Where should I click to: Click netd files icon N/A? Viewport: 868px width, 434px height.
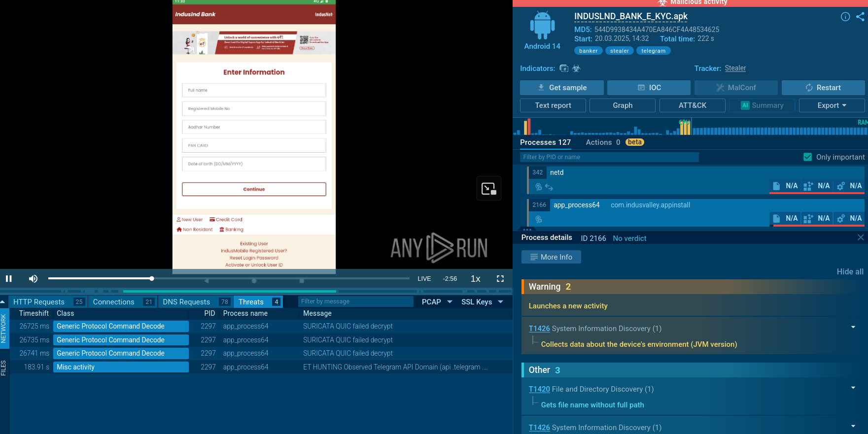click(785, 186)
